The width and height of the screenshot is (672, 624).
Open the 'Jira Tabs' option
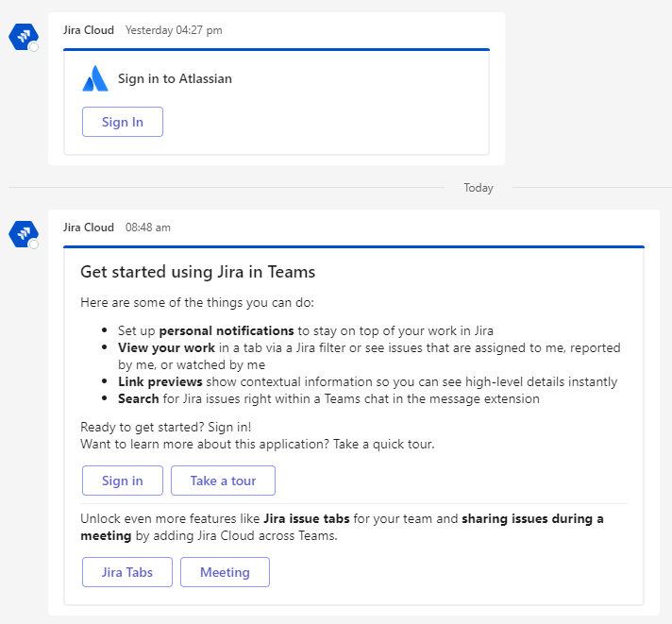pyautogui.click(x=127, y=572)
